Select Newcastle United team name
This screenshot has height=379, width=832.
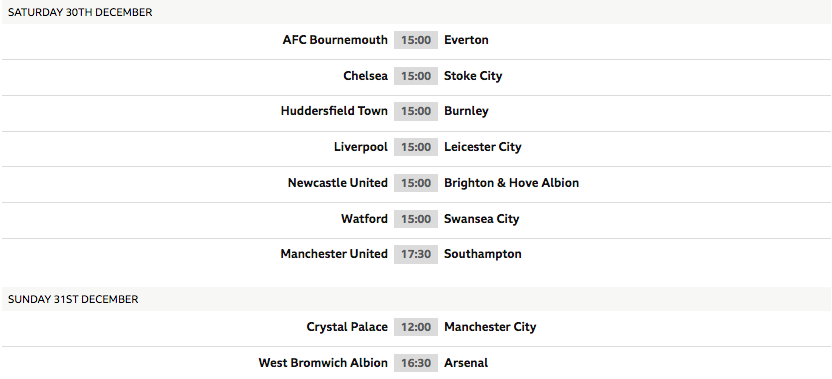tap(337, 183)
